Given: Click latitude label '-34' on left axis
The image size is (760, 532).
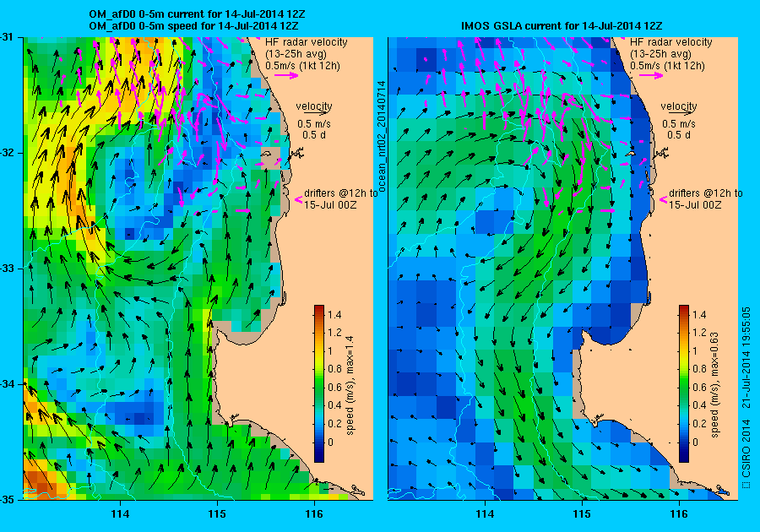Looking at the screenshot, I should tap(8, 383).
